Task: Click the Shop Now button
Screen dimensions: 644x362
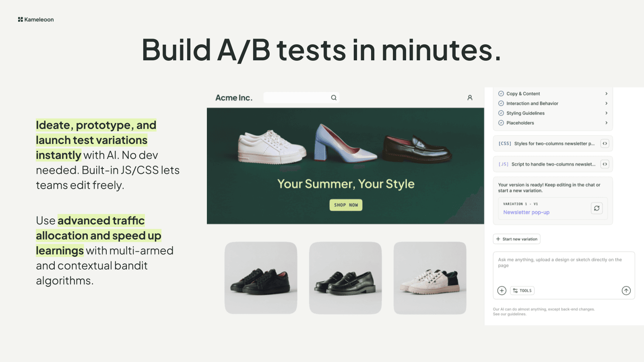Action: pyautogui.click(x=346, y=205)
